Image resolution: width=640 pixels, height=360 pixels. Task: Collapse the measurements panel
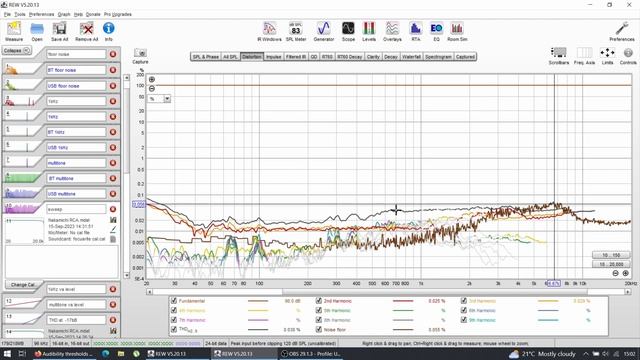[17, 51]
